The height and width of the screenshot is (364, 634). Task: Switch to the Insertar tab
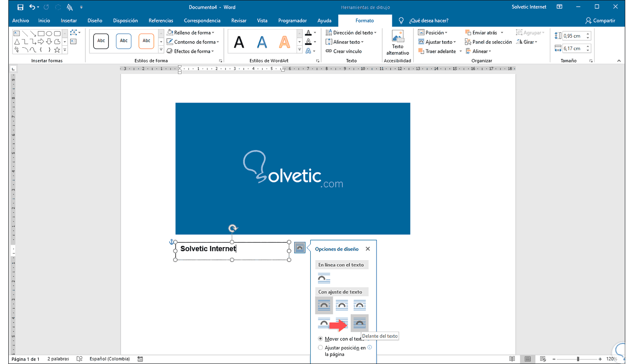[69, 20]
